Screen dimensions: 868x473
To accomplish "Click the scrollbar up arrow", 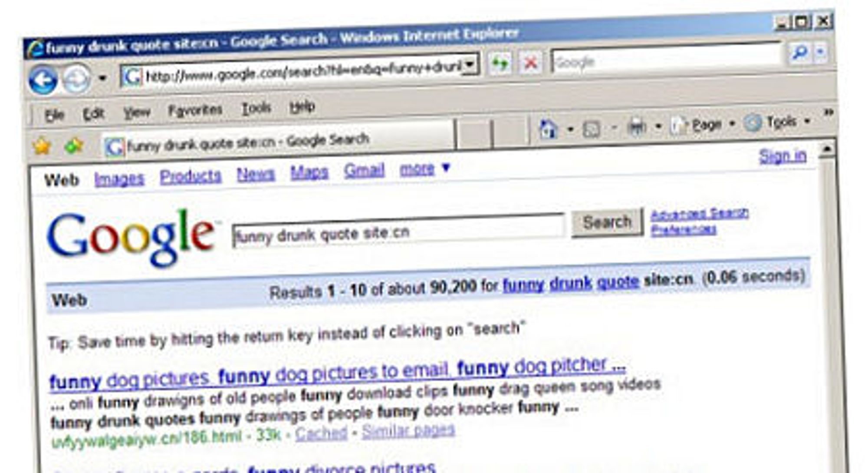I will point(827,150).
